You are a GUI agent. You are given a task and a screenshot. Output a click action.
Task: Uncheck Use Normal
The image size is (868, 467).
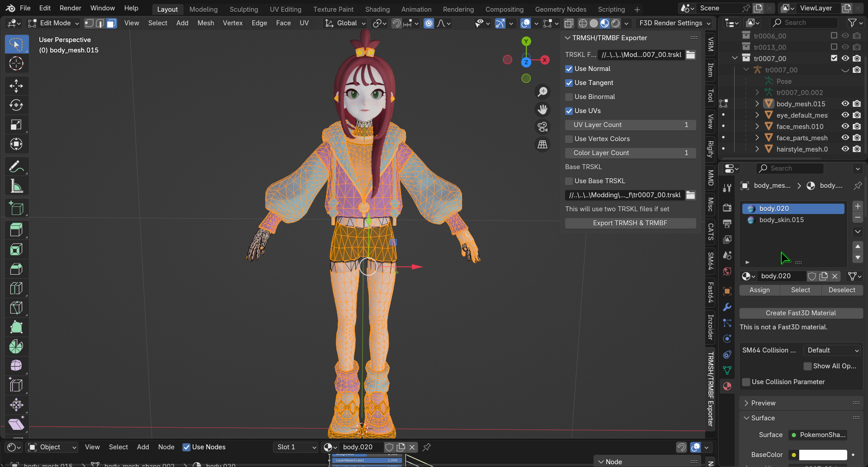pos(569,69)
